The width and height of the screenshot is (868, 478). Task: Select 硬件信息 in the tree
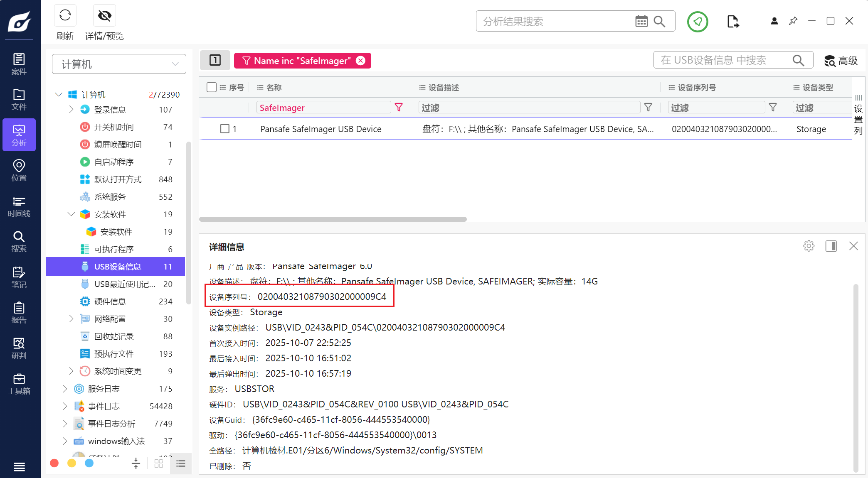(x=110, y=302)
